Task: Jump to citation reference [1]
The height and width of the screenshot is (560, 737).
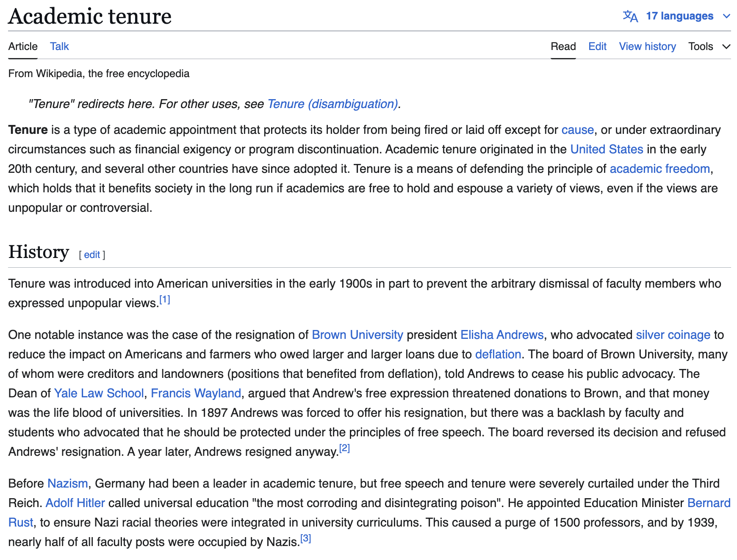Action: tap(165, 300)
